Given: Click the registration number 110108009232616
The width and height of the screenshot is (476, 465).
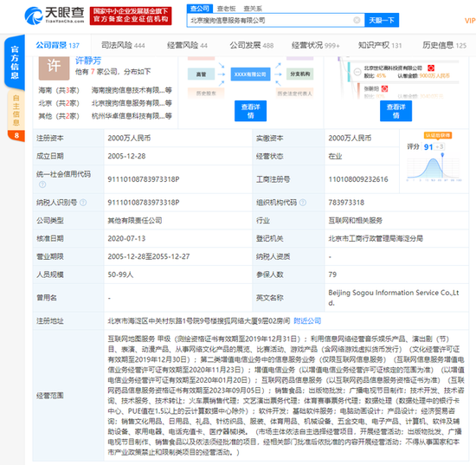Looking at the screenshot, I should [358, 179].
